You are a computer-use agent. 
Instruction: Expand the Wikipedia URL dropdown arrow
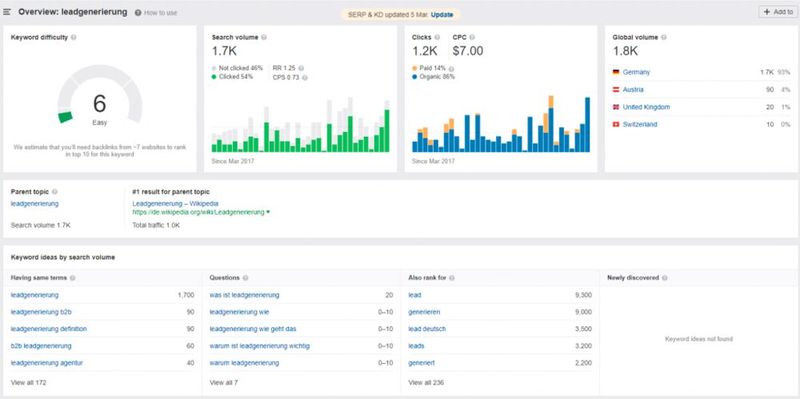pos(268,212)
